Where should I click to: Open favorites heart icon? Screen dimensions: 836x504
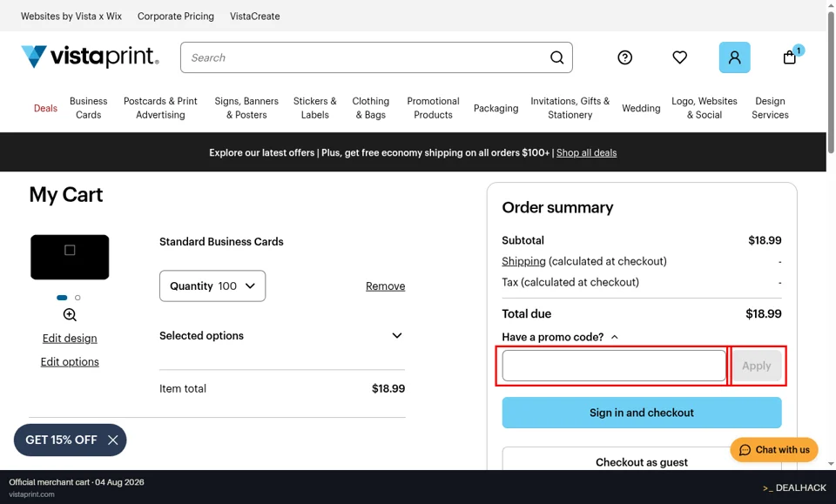(679, 57)
